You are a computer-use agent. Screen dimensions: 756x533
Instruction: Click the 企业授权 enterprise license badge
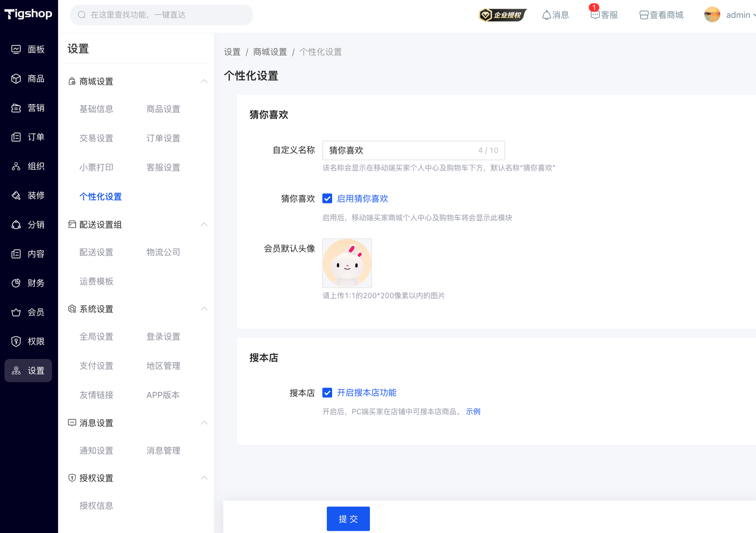pyautogui.click(x=502, y=15)
